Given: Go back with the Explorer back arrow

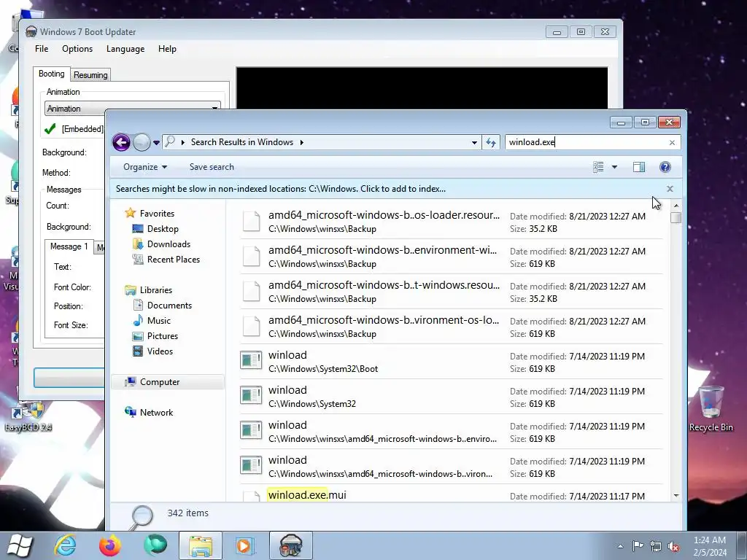Looking at the screenshot, I should click(x=121, y=142).
